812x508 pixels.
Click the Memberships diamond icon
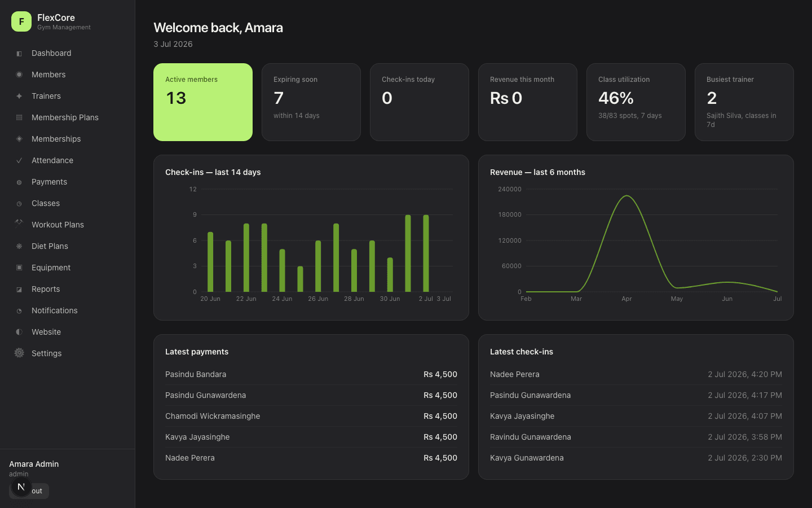[19, 139]
